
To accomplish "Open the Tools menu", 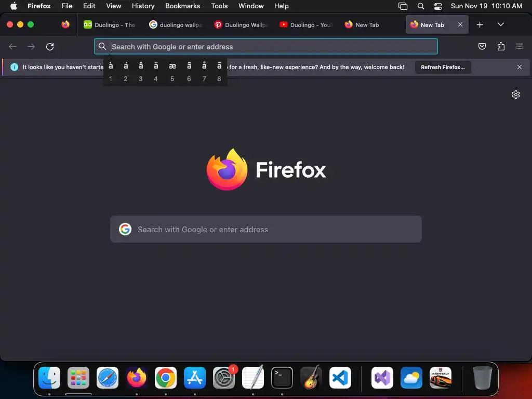I will tap(219, 6).
